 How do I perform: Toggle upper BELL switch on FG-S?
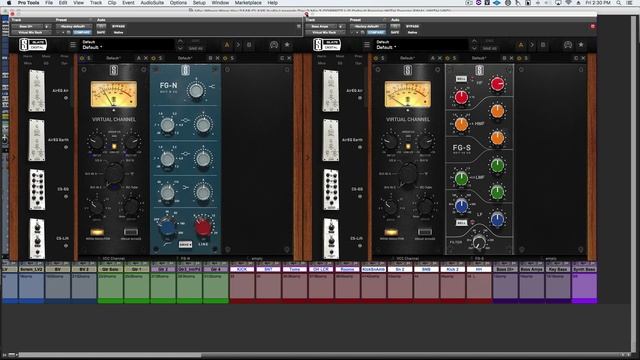coord(461,78)
